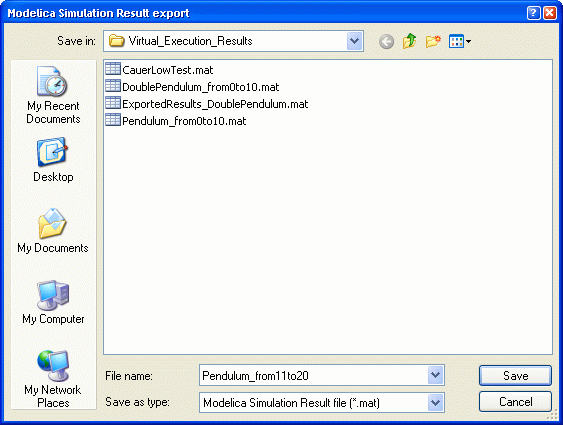Click the Cancel button

coord(515,402)
